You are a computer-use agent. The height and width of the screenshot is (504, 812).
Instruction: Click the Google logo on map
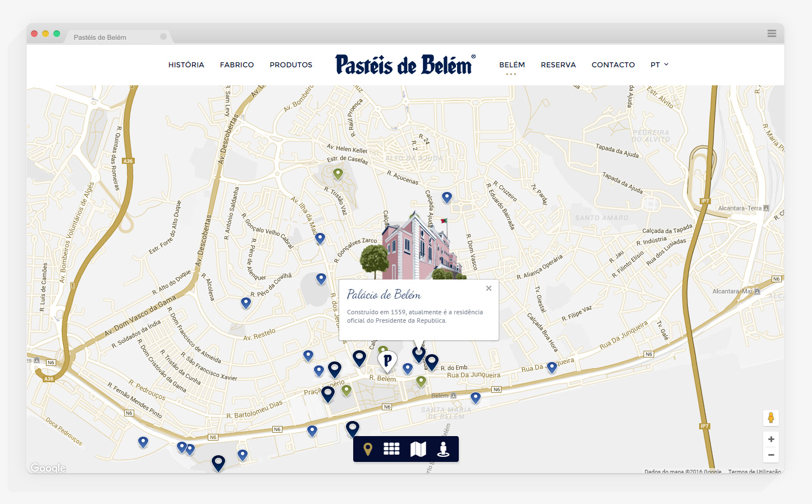point(48,468)
